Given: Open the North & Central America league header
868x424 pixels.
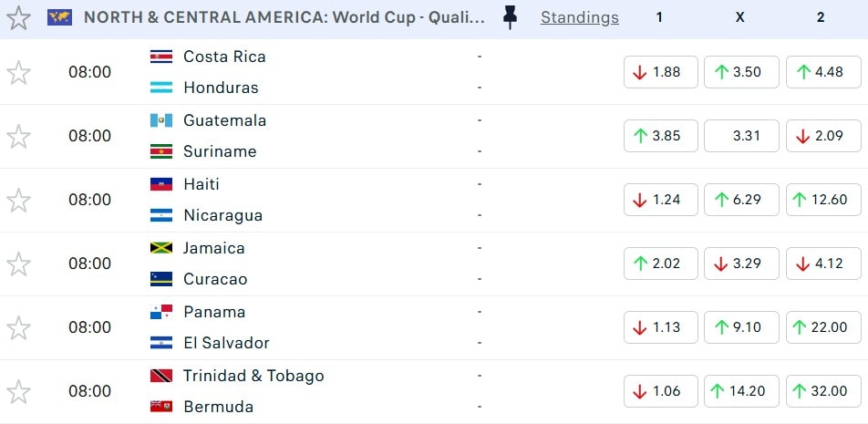Looking at the screenshot, I should 284,17.
